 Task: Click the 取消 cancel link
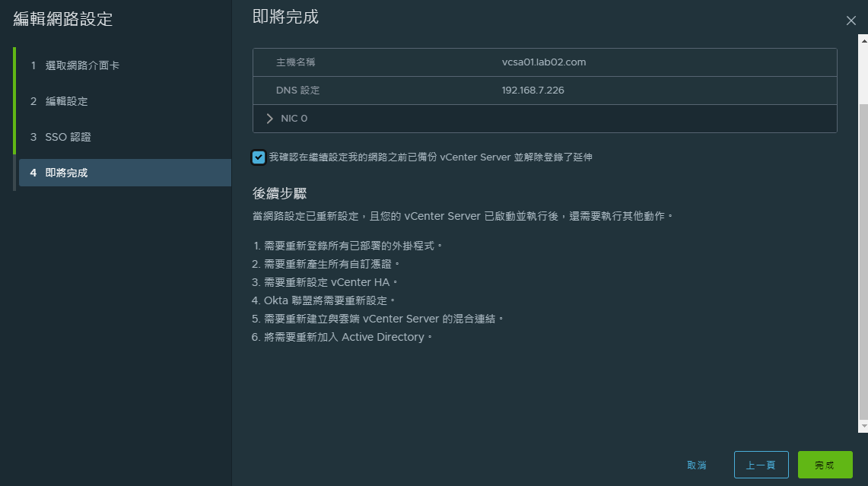(696, 465)
